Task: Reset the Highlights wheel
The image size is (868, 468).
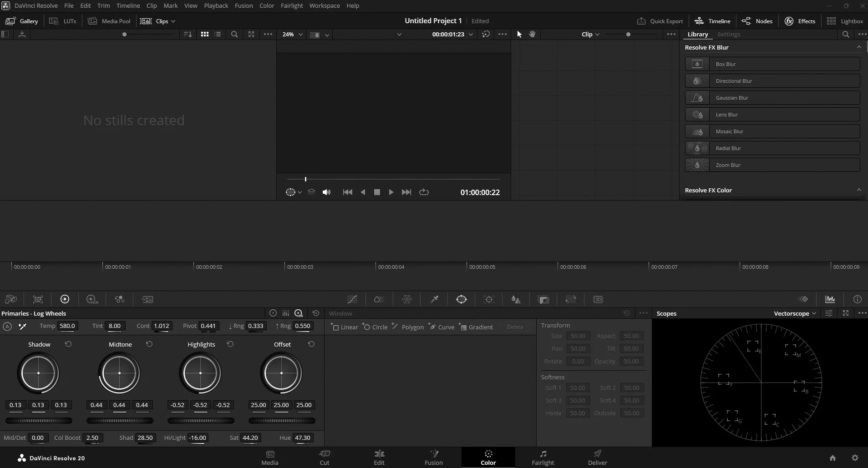Action: click(230, 344)
